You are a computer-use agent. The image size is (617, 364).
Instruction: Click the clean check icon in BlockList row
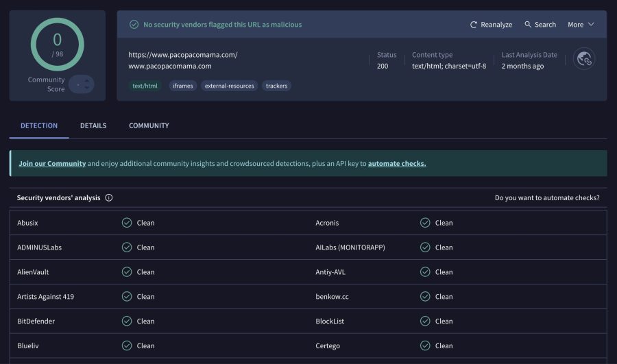pyautogui.click(x=425, y=321)
